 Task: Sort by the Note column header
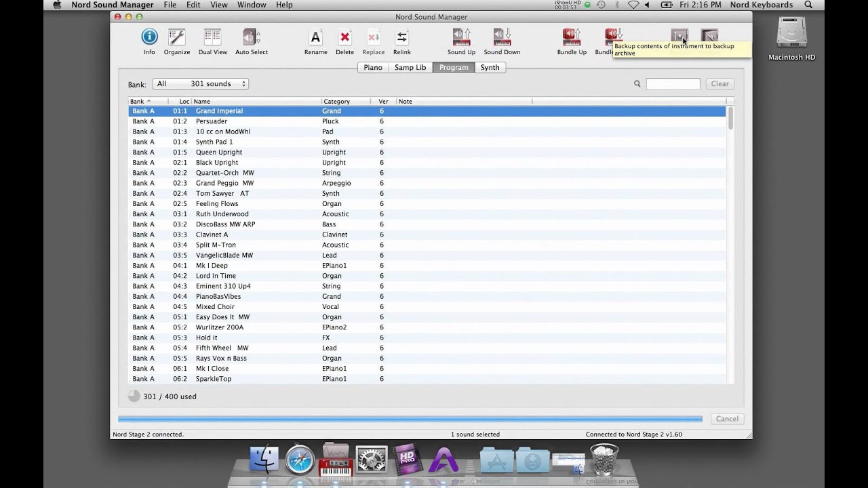(464, 102)
